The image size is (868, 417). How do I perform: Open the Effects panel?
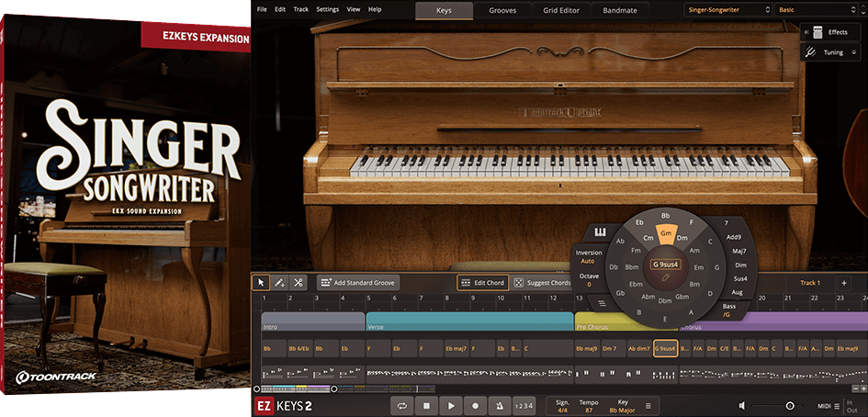coord(830,32)
